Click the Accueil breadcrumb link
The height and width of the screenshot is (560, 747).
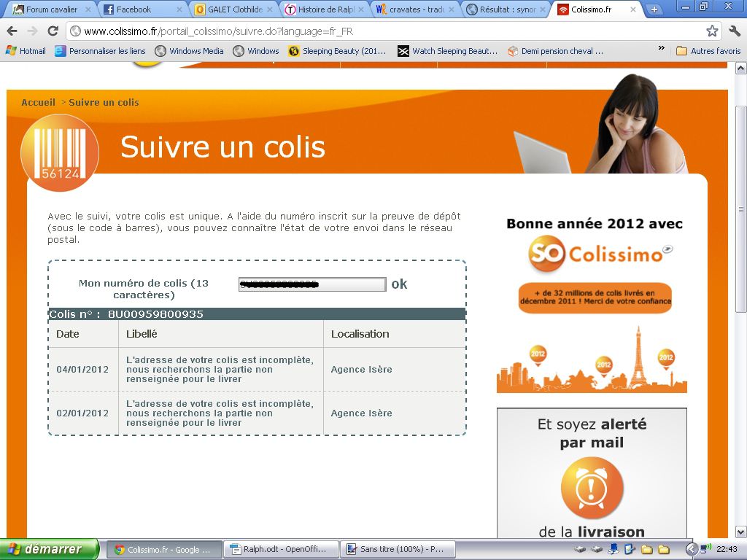(x=38, y=103)
